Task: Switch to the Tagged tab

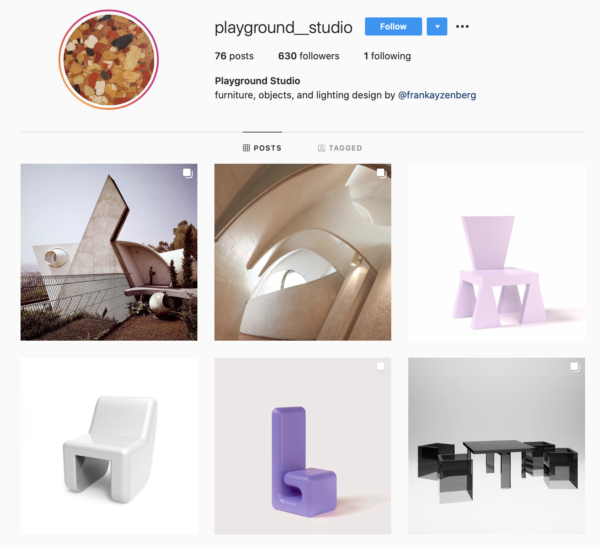Action: 340,148
